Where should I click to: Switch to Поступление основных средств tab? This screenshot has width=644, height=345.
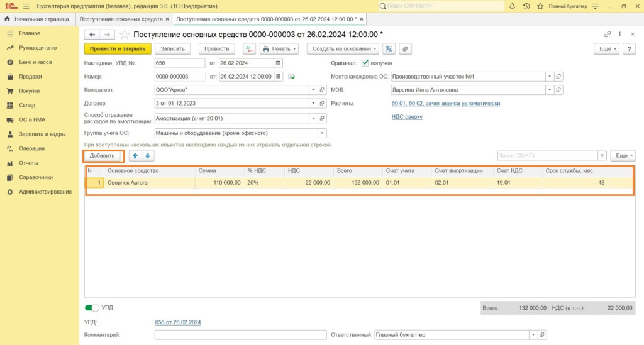pyautogui.click(x=121, y=19)
